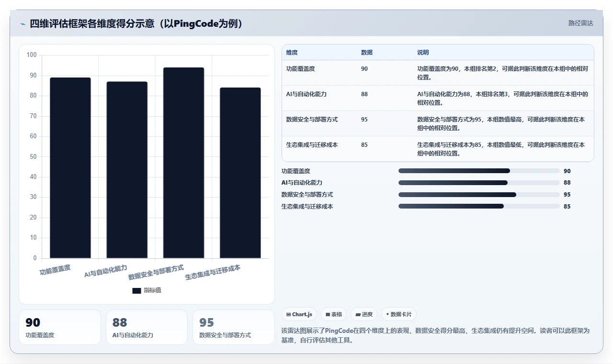Click the 生态集成与迁移成本 progress bar

click(479, 206)
